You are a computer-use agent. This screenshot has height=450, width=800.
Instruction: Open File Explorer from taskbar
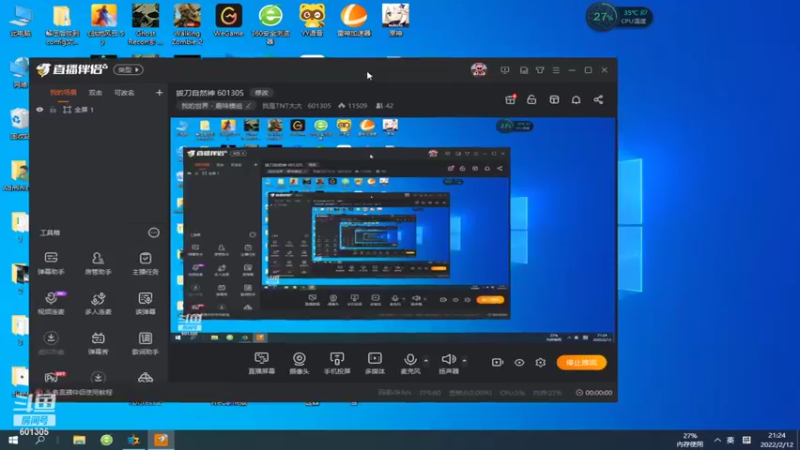[x=79, y=440]
